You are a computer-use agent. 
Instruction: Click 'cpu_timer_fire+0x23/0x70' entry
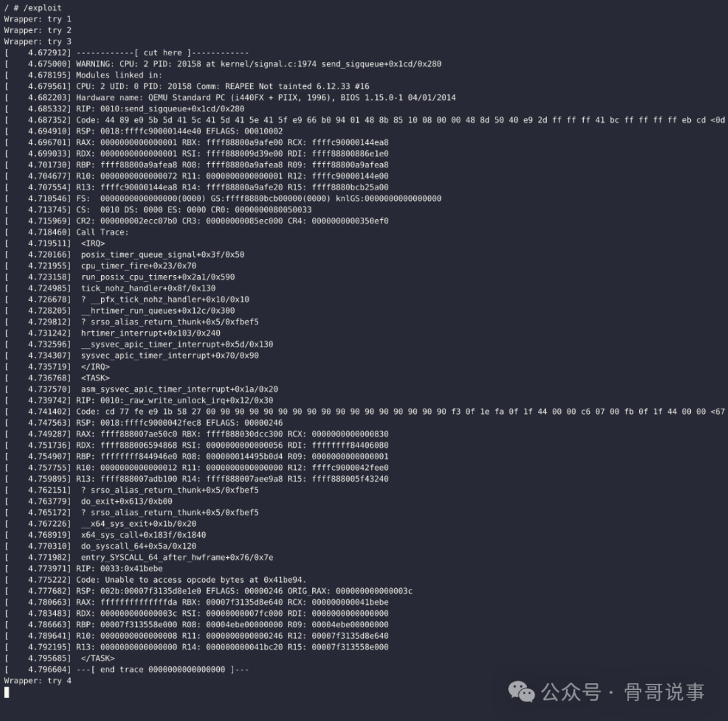(138, 266)
